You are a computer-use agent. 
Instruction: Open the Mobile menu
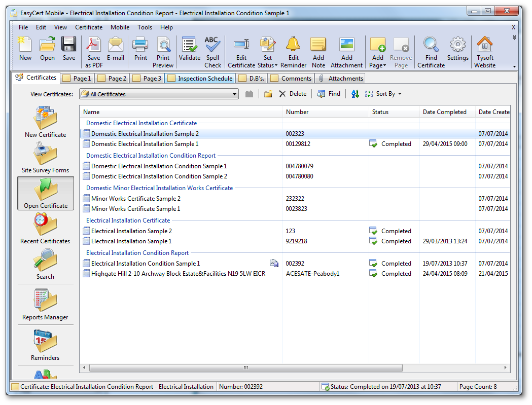(120, 27)
